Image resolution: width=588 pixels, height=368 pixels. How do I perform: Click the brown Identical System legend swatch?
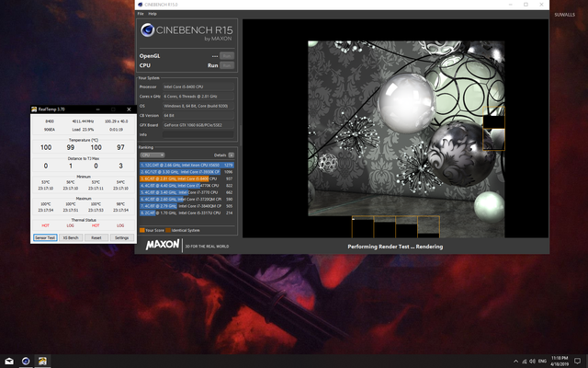pos(168,230)
